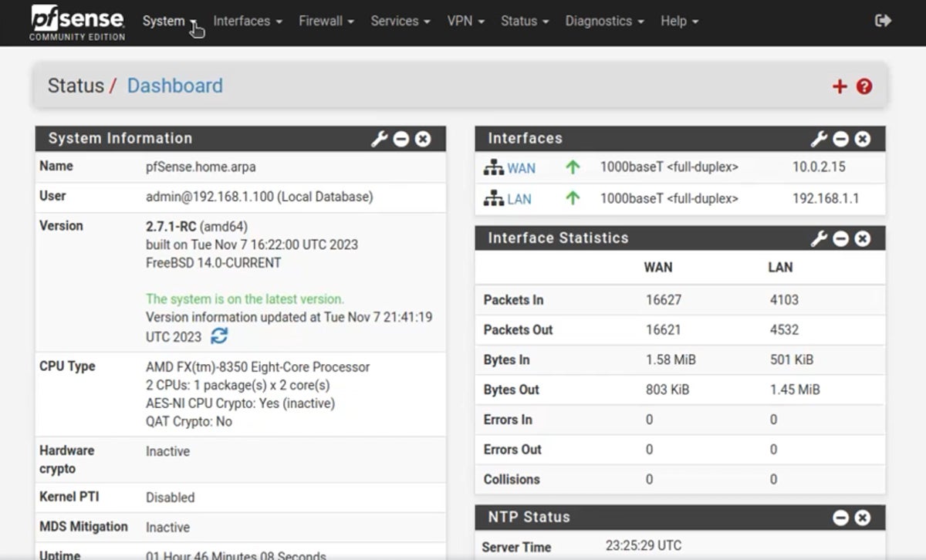Click the user admin@192.168.1.100 text
926x560 pixels.
(259, 197)
